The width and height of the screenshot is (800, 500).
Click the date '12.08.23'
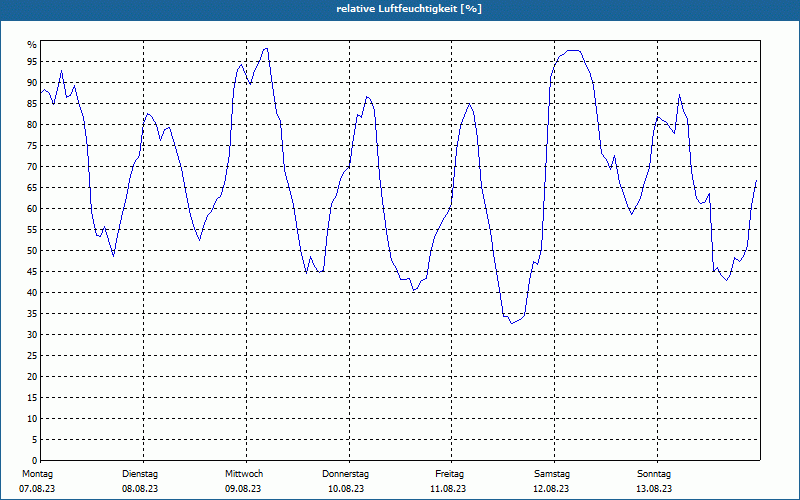coord(551,489)
